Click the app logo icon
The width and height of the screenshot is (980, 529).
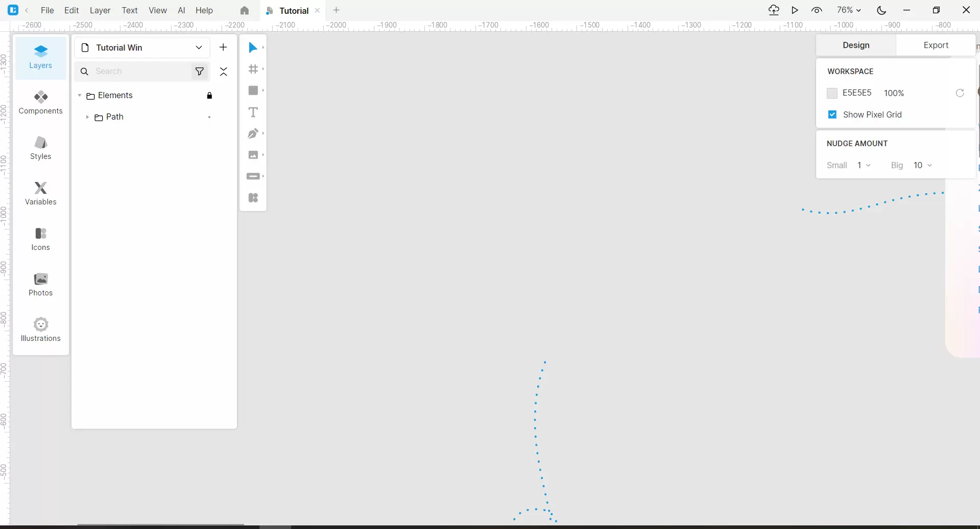(x=13, y=10)
